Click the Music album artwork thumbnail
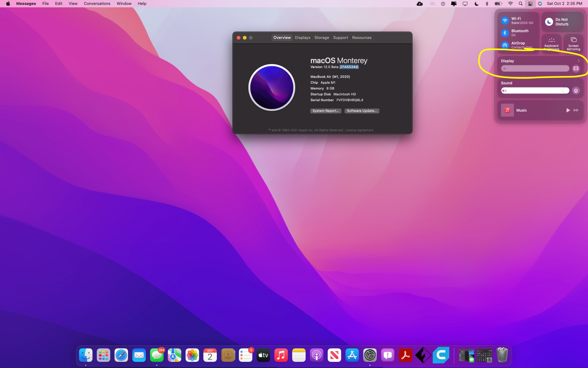 pyautogui.click(x=507, y=110)
